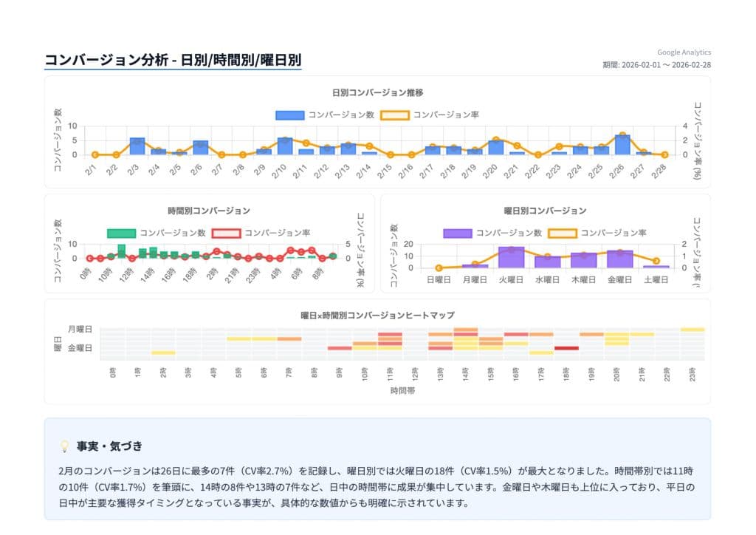Select the 2/3 bar in daily chart

tap(137, 146)
